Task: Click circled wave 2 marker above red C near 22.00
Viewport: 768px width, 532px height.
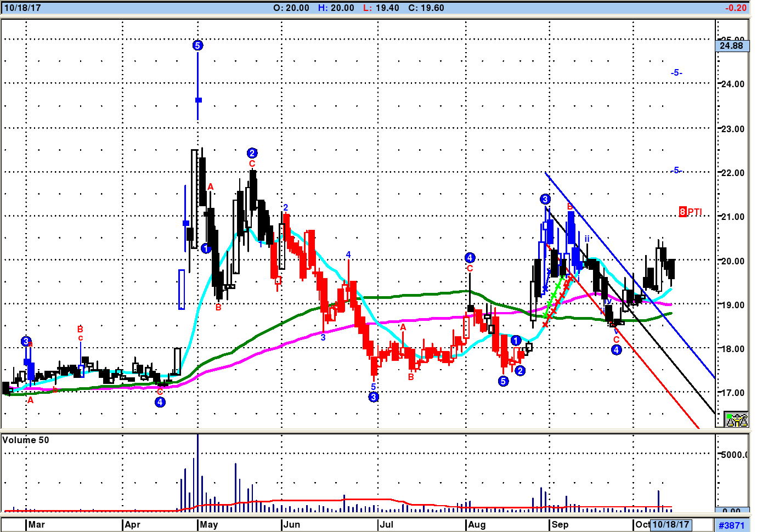Action: 252,153
